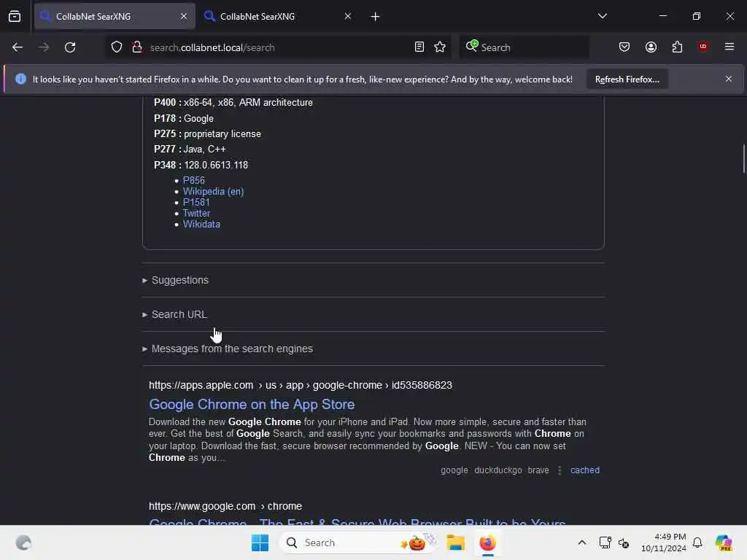Open the Twitter link

pos(196,214)
